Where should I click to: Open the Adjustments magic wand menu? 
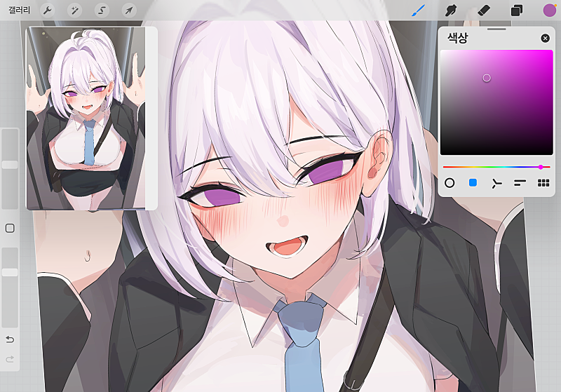point(74,11)
